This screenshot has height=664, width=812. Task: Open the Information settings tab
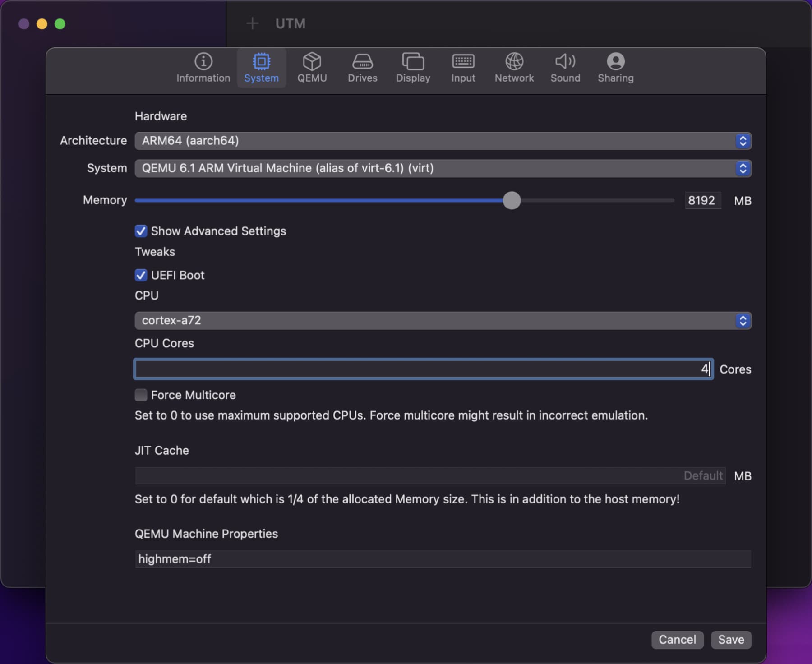(203, 68)
